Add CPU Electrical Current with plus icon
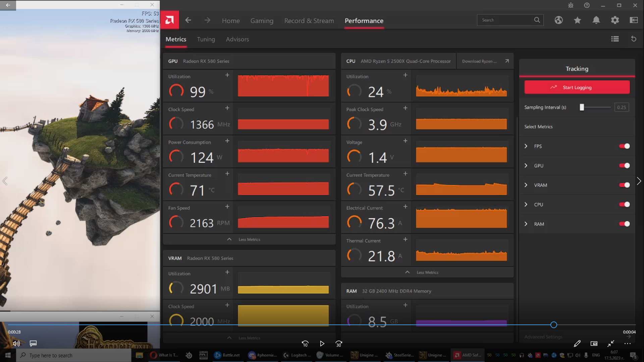The image size is (644, 362). click(x=405, y=206)
